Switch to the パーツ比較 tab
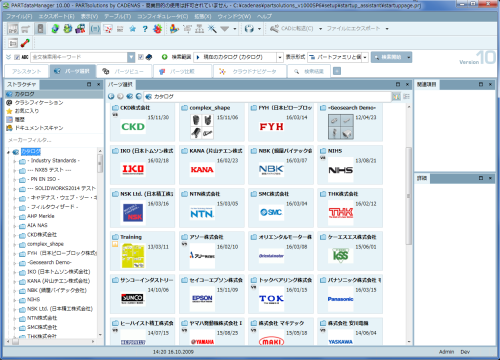 182,71
